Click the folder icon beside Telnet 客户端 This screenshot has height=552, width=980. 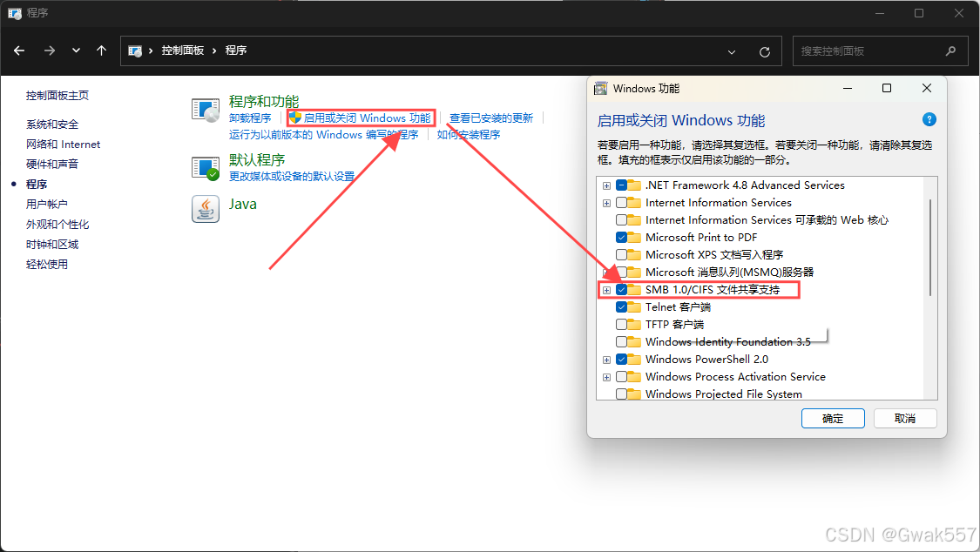(x=634, y=307)
